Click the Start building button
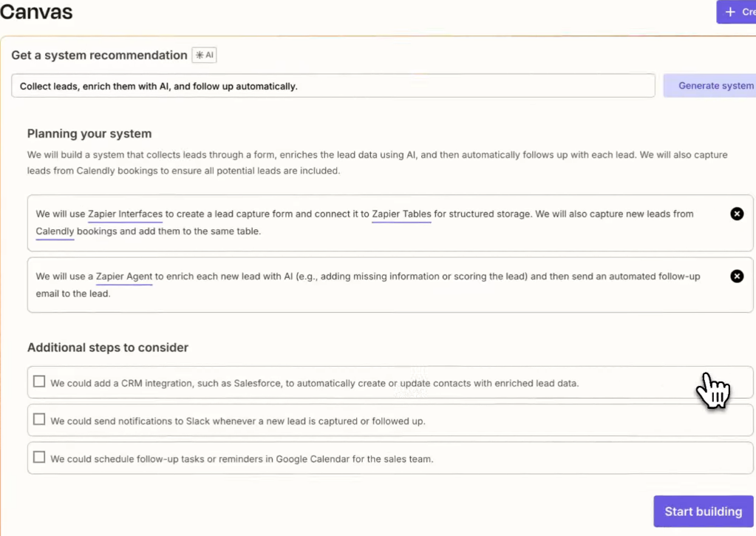Viewport: 756px width, 536px height. [x=703, y=512]
